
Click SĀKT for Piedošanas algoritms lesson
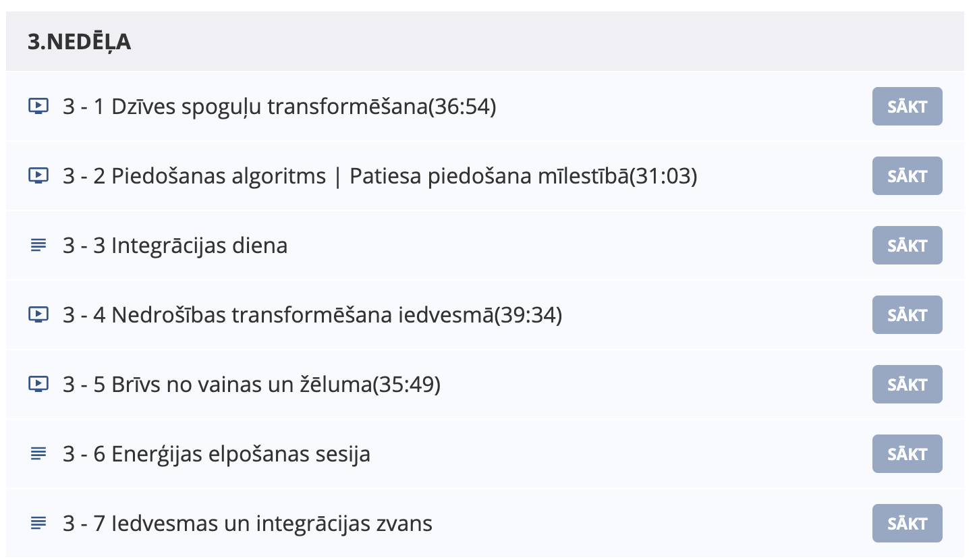907,176
